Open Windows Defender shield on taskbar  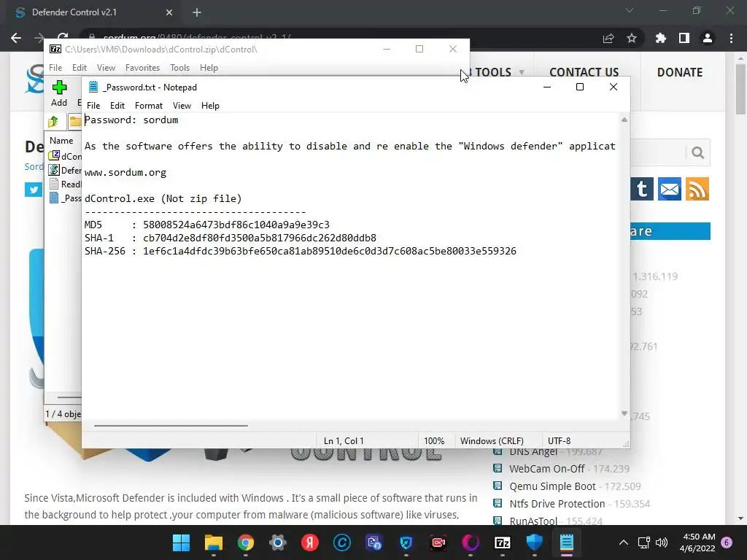click(535, 542)
